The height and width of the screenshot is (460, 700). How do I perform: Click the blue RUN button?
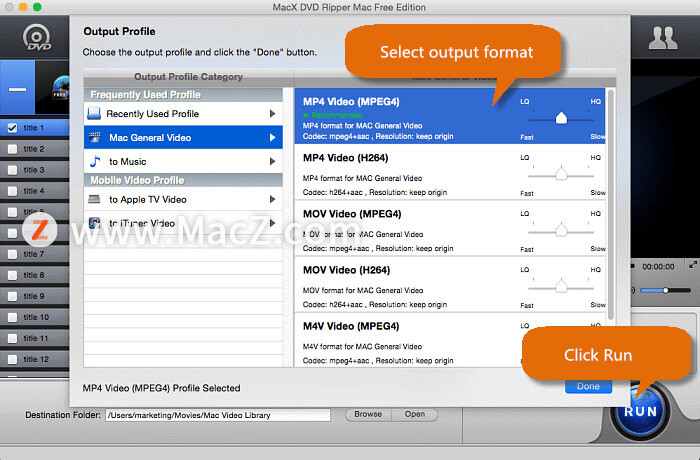641,411
